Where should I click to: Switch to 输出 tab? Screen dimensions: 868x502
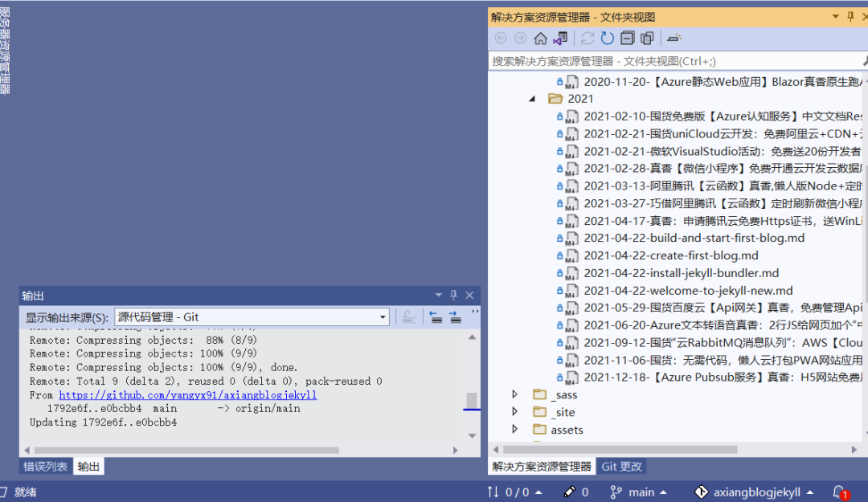(x=88, y=467)
